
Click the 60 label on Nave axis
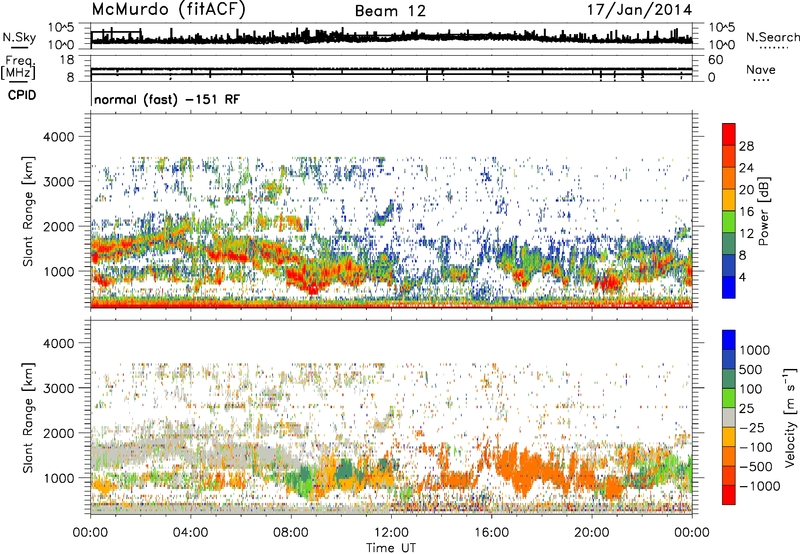tap(716, 60)
